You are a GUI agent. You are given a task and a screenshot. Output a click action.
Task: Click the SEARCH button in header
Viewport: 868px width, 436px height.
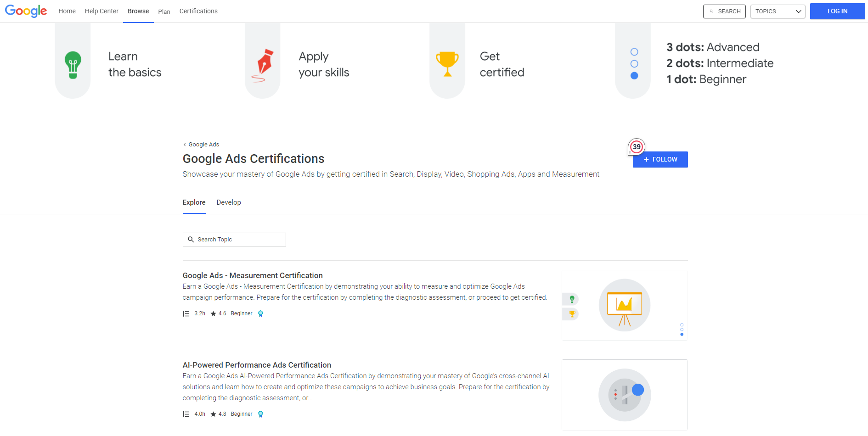[x=724, y=11]
